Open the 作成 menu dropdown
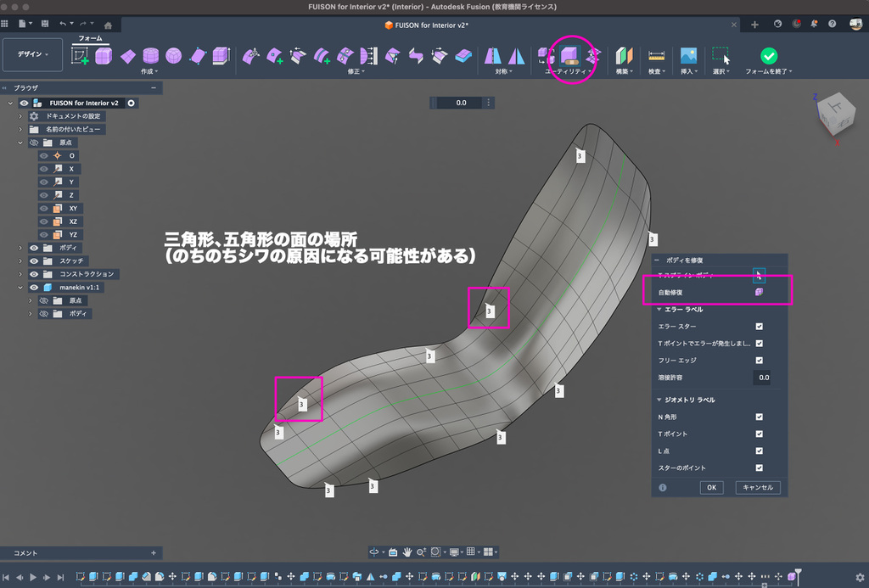 point(150,72)
